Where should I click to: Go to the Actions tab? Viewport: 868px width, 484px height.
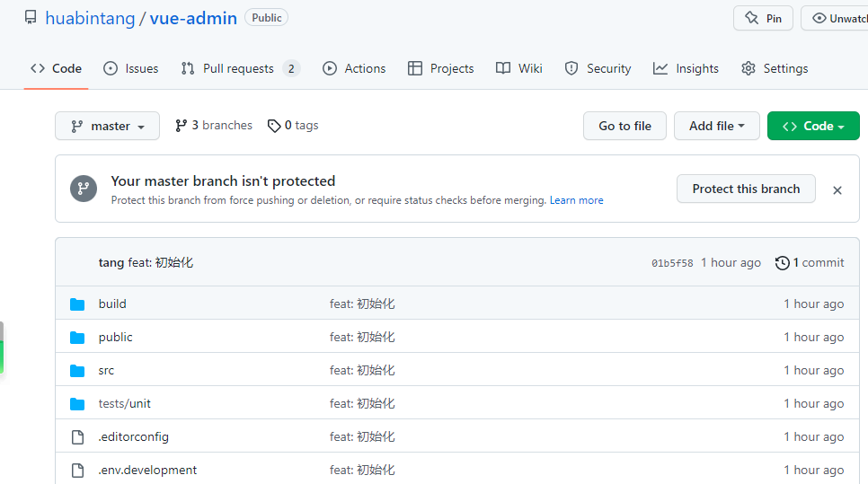tap(354, 68)
